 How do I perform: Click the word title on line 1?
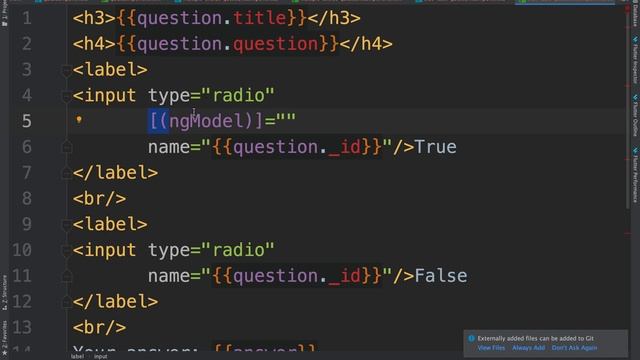[x=260, y=18]
